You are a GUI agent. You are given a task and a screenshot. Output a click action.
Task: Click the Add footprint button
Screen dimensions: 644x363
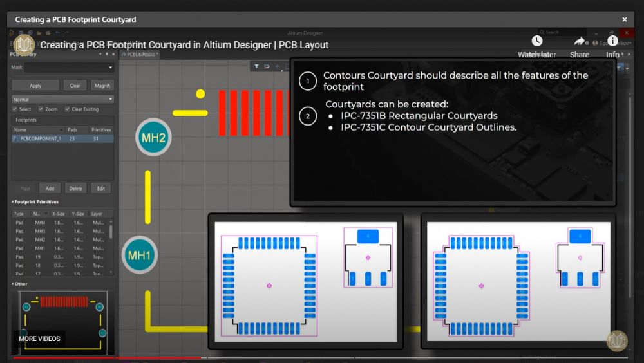(50, 189)
